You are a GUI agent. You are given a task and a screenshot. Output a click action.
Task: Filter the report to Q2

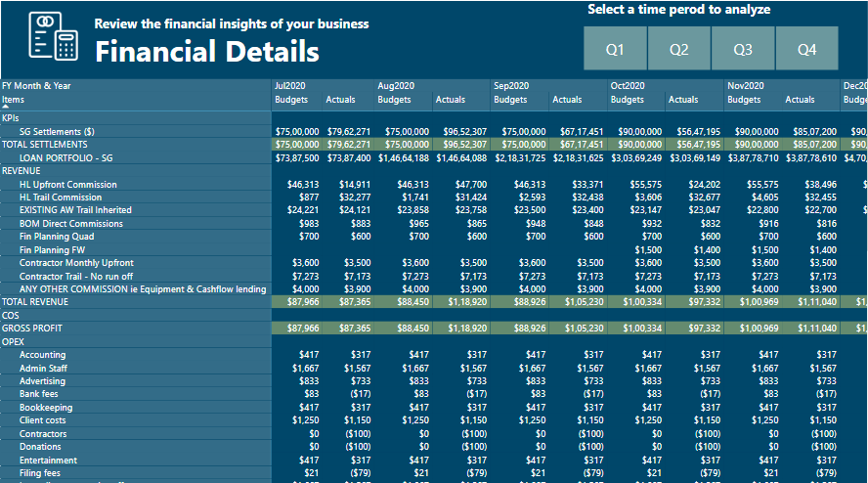point(679,49)
